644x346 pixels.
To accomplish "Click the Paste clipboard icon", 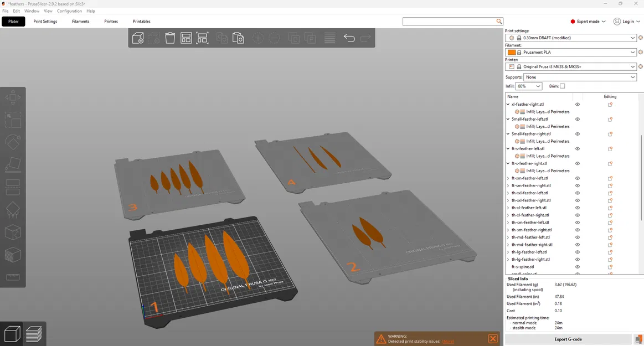I will [238, 38].
